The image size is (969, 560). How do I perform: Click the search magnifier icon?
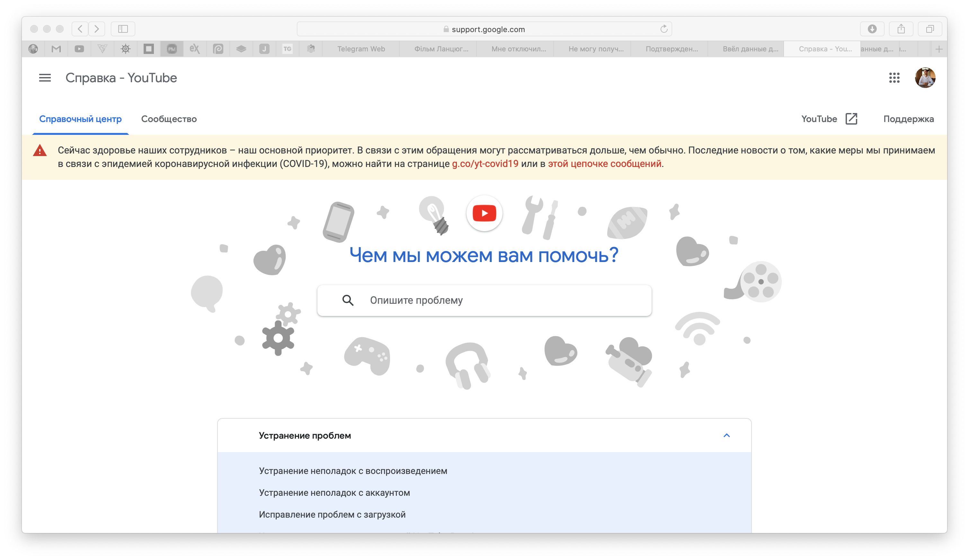(x=348, y=300)
